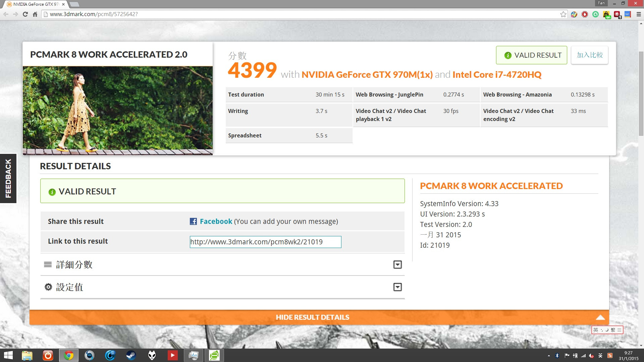Click the Action Center flag tray icon

(567, 356)
